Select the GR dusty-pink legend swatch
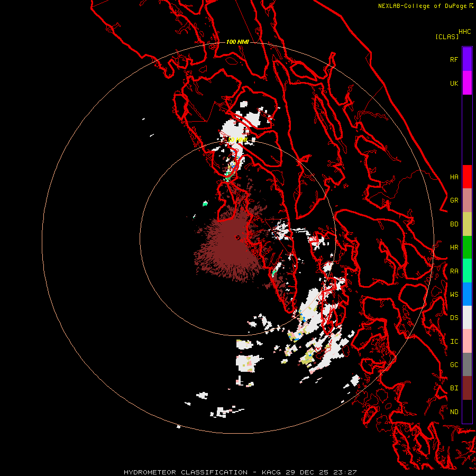The height and width of the screenshot is (476, 476). (467, 200)
